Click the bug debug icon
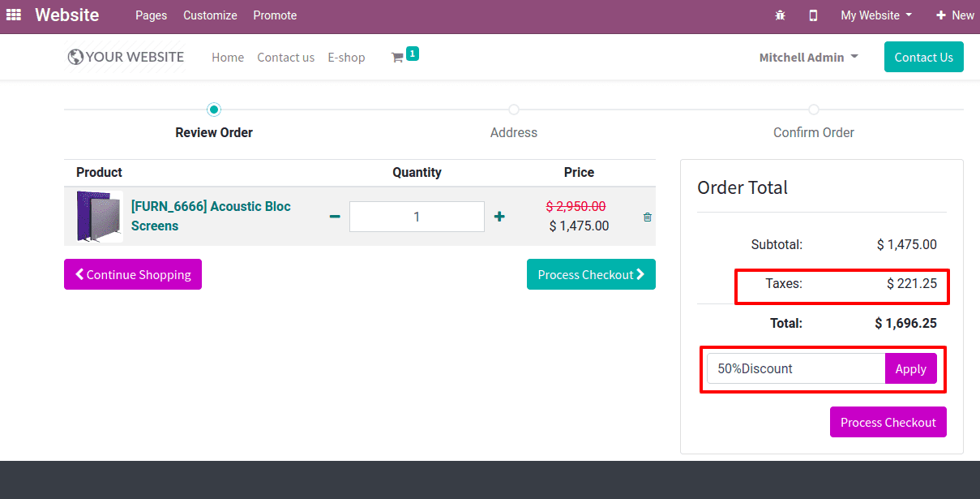The image size is (980, 499). 781,15
